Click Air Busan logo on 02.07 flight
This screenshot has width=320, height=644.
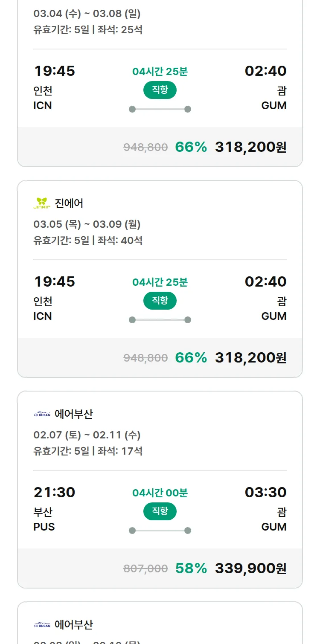pos(42,414)
